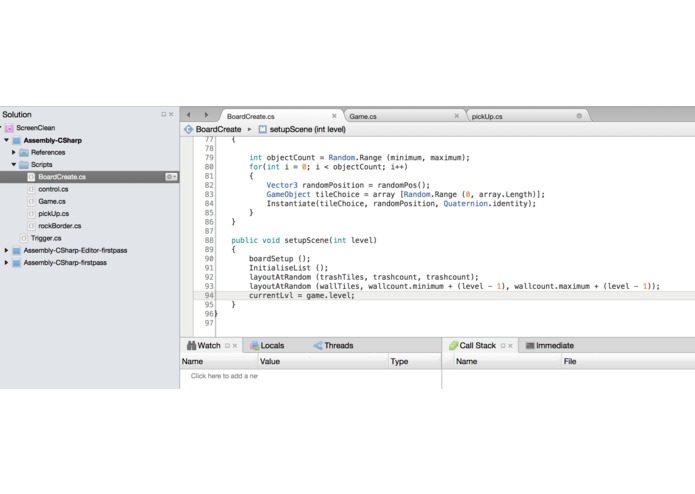Click the Watch Name column header
Screen dimensions: 695x494
pyautogui.click(x=219, y=362)
